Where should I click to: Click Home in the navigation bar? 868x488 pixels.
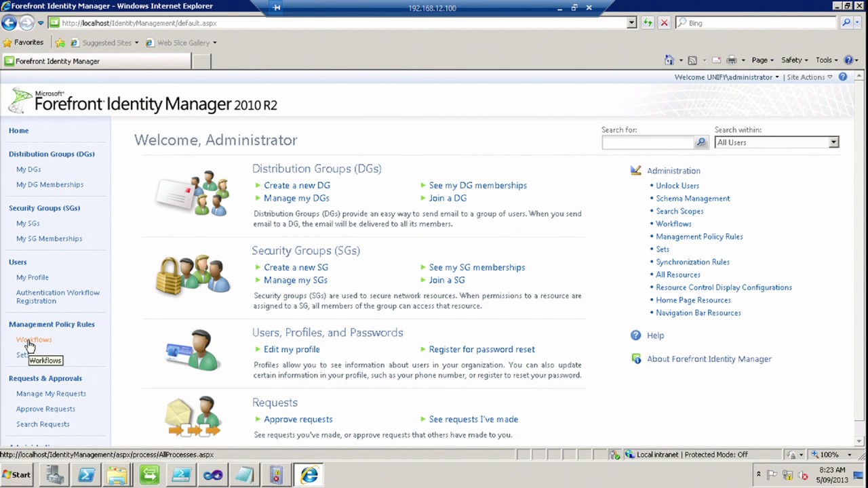[19, 131]
